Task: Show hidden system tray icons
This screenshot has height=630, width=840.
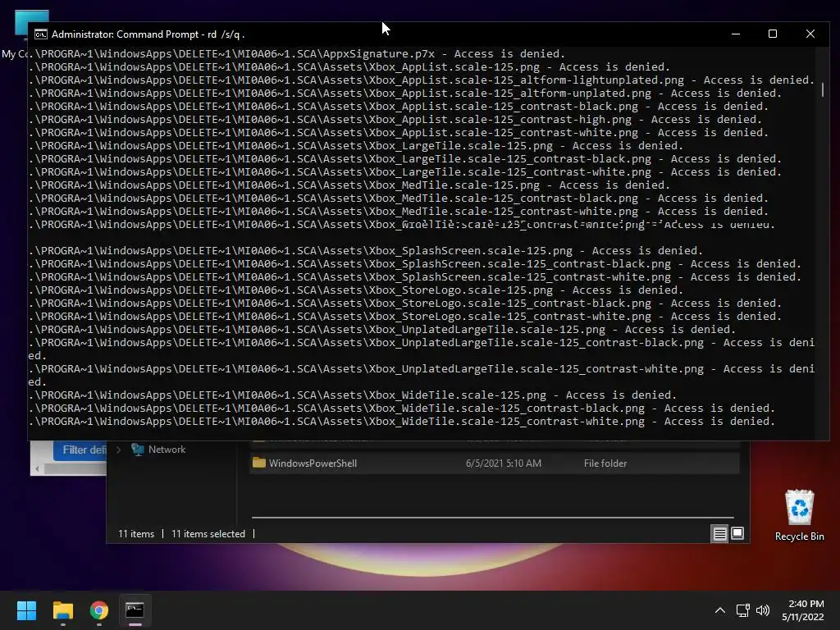Action: pos(720,610)
